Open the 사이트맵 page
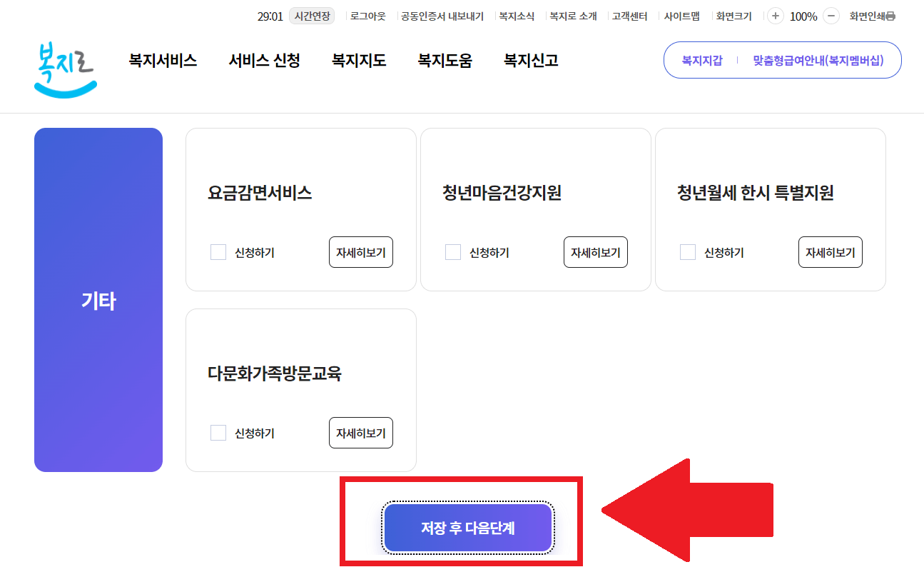 681,15
